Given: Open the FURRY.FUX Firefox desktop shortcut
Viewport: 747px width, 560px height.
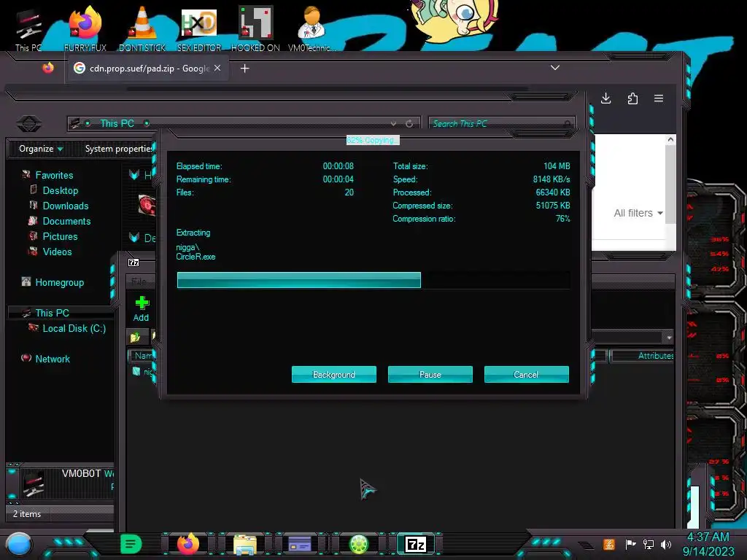Looking at the screenshot, I should point(85,28).
